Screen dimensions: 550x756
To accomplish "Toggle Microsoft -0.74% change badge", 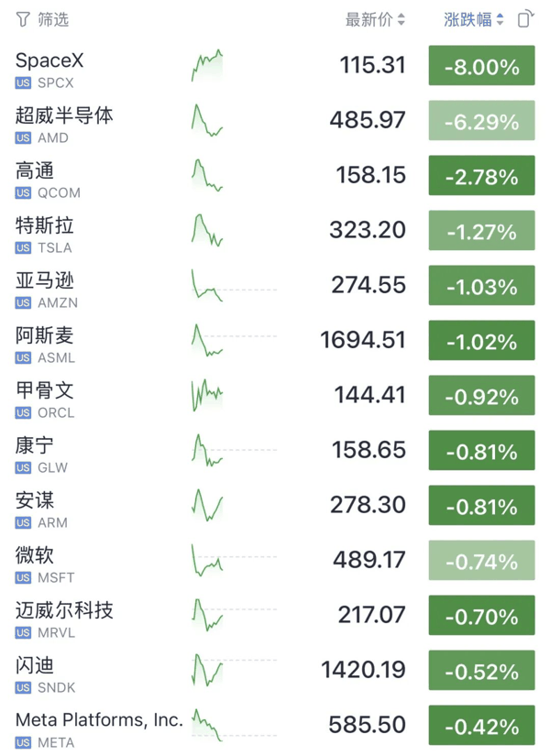I will click(x=481, y=560).
